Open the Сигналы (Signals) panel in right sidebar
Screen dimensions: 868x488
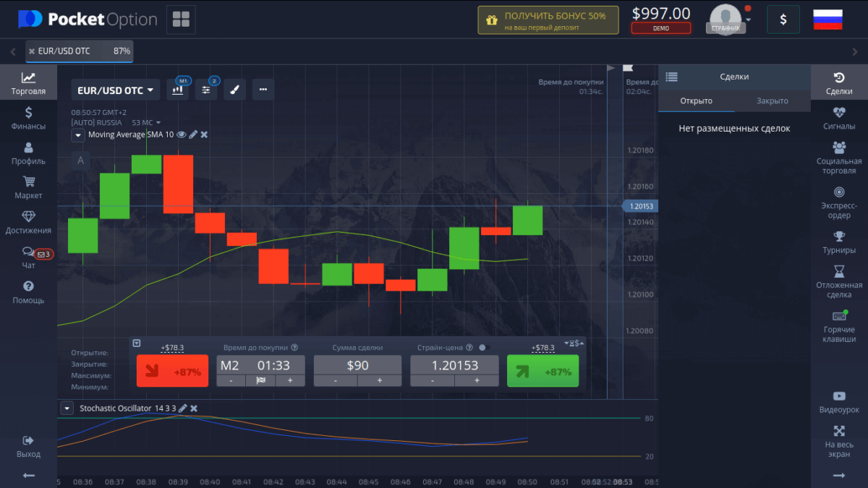click(x=839, y=117)
